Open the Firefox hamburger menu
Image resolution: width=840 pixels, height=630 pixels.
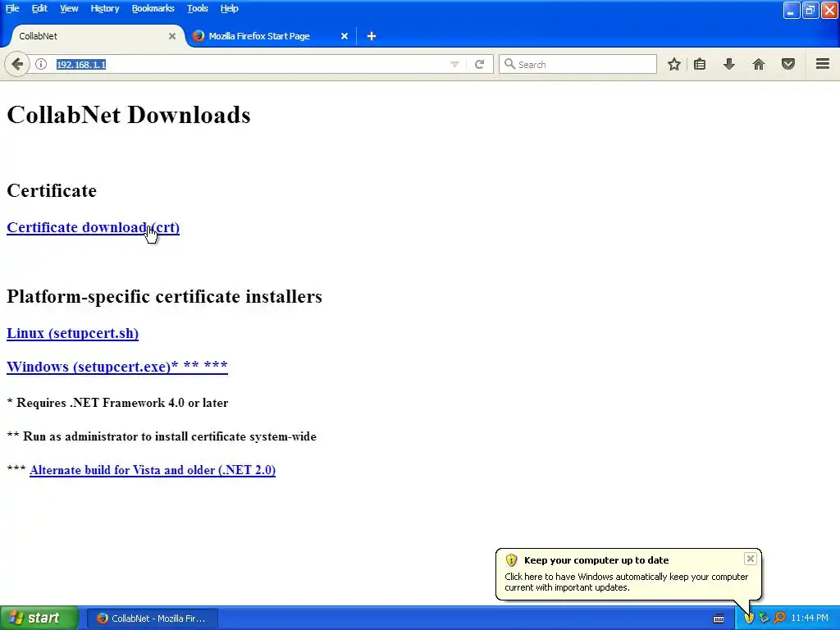pos(823,64)
